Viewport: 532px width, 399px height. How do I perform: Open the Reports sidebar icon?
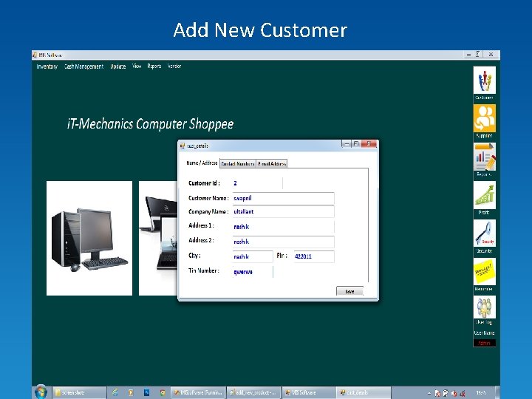[x=484, y=157]
